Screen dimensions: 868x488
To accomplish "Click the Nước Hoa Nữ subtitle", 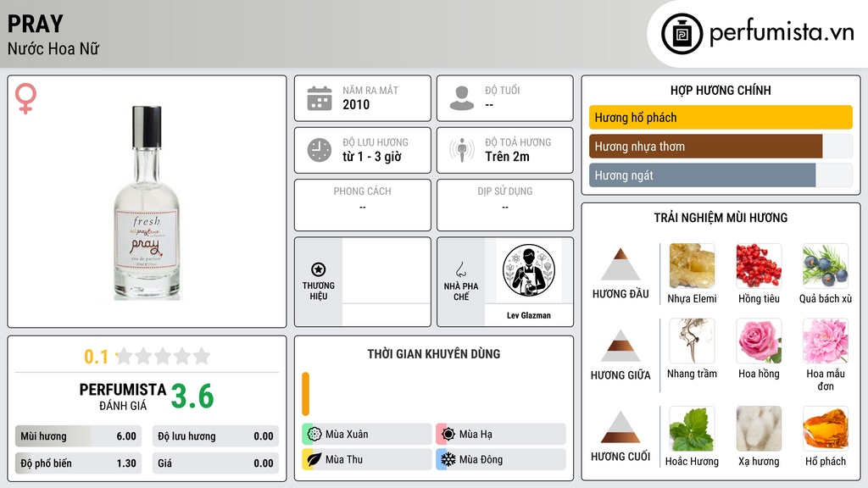I will pos(53,48).
